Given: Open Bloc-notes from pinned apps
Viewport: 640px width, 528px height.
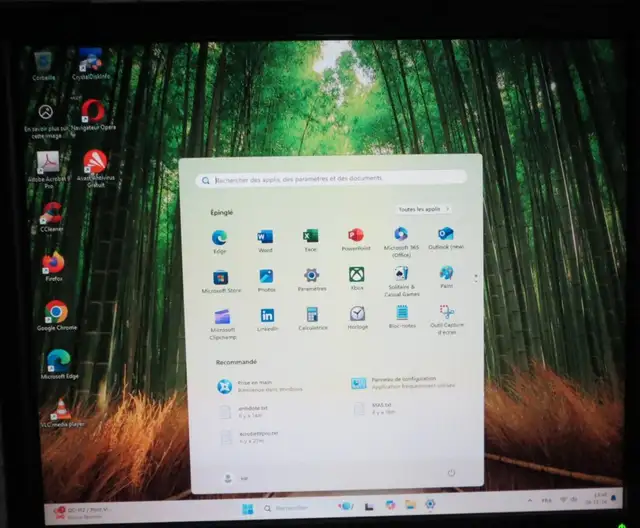Looking at the screenshot, I should click(402, 317).
